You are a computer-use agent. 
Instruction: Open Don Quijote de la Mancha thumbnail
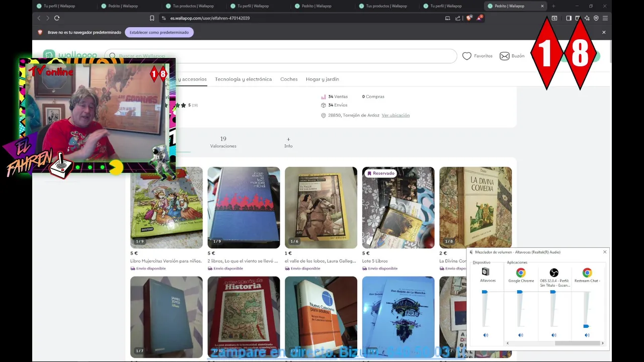click(x=398, y=317)
